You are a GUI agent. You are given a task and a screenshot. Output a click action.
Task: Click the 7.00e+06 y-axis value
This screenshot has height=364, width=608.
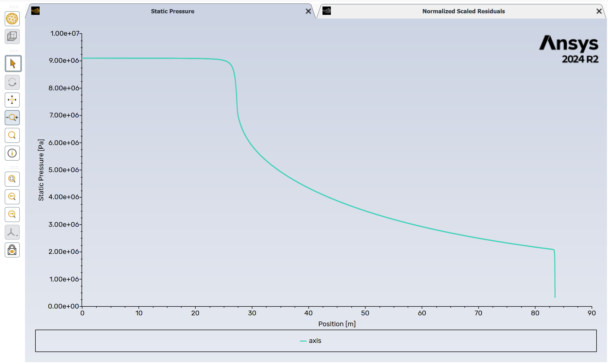pos(64,115)
